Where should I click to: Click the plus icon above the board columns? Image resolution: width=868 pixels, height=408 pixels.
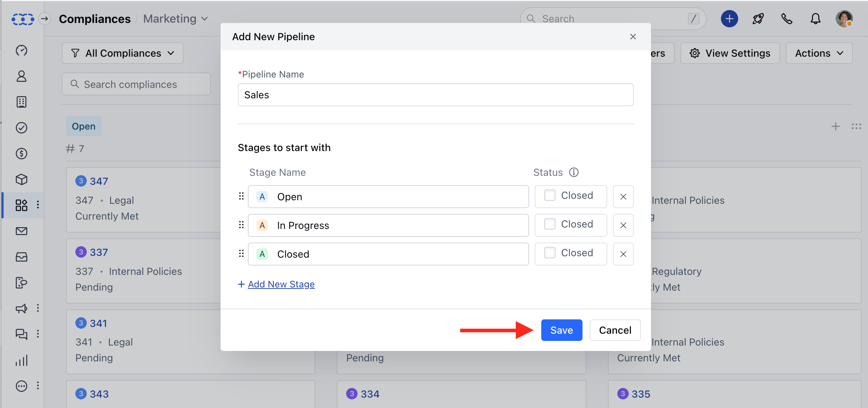(836, 126)
